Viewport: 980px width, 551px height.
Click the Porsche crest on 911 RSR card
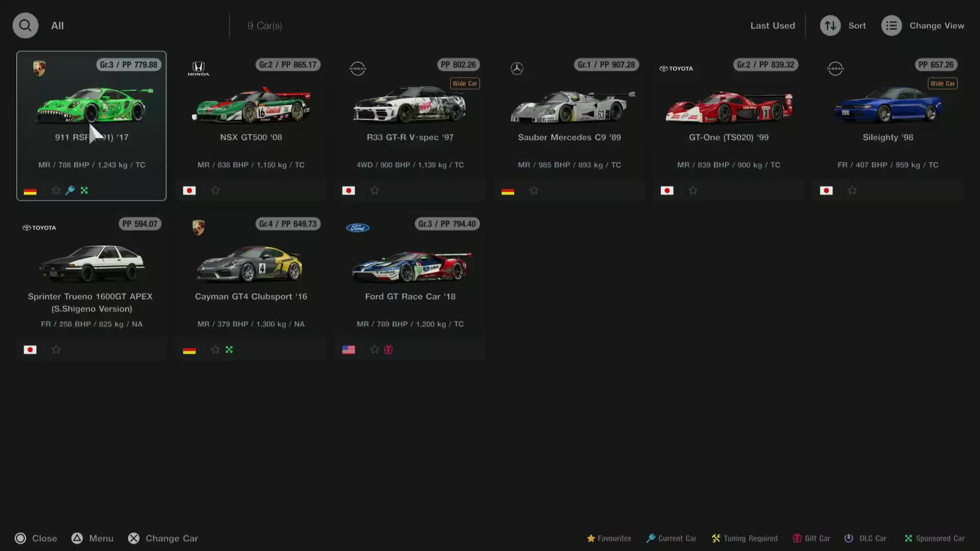point(39,68)
